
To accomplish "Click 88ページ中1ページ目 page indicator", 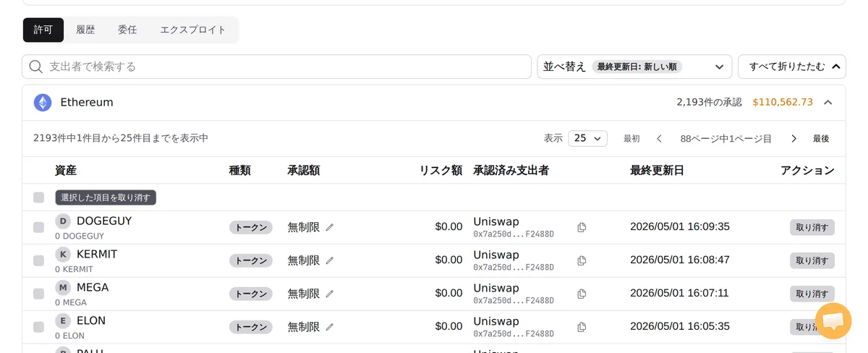I will click(726, 138).
